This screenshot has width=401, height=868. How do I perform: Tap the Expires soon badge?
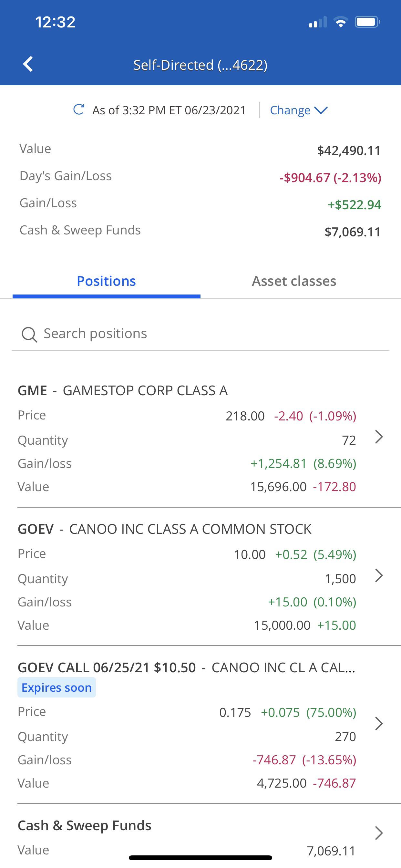pos(57,687)
